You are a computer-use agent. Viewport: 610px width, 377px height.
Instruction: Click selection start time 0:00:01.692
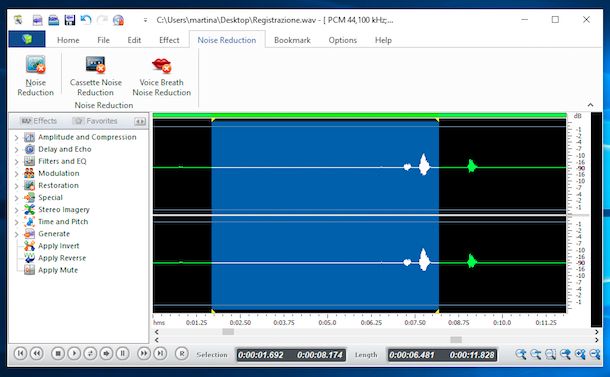click(x=261, y=355)
